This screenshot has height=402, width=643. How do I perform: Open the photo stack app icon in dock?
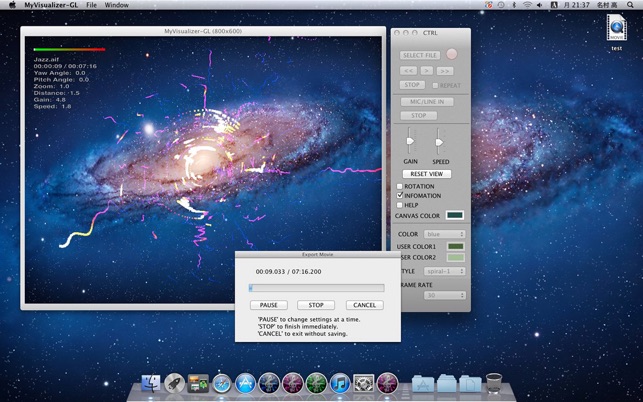pos(198,384)
